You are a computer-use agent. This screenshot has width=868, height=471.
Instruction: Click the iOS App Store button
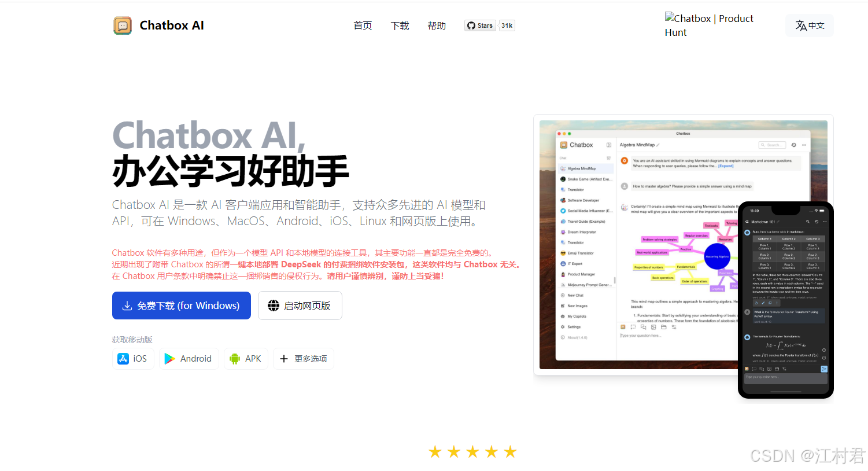coord(133,359)
